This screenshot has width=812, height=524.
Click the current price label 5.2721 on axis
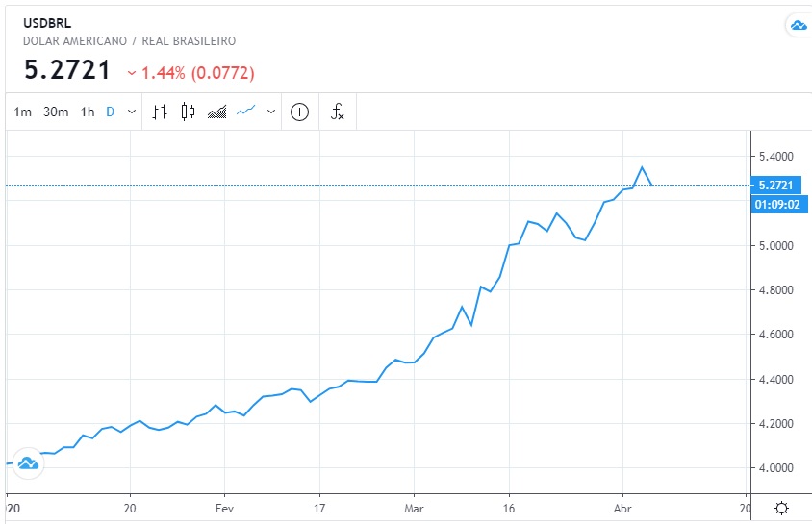click(774, 185)
